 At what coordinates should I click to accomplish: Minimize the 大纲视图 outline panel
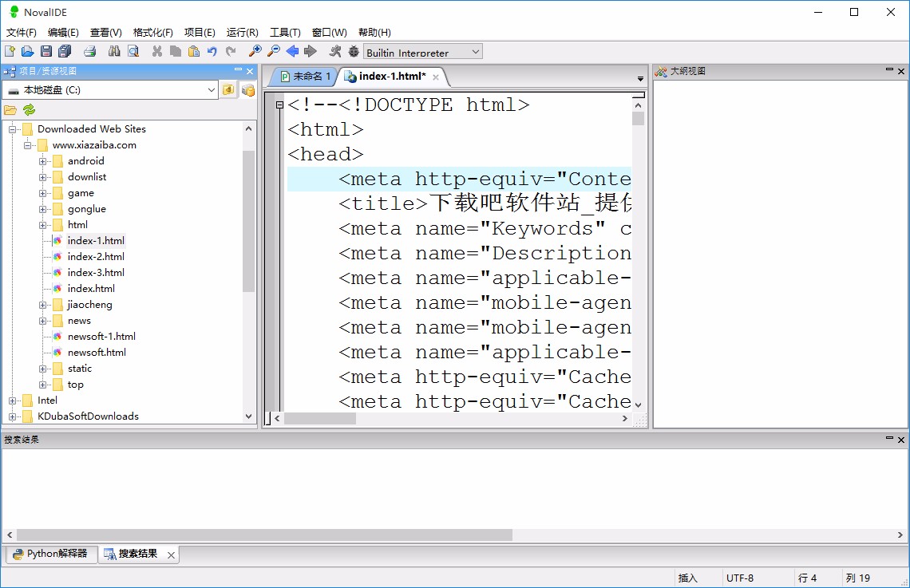click(889, 70)
